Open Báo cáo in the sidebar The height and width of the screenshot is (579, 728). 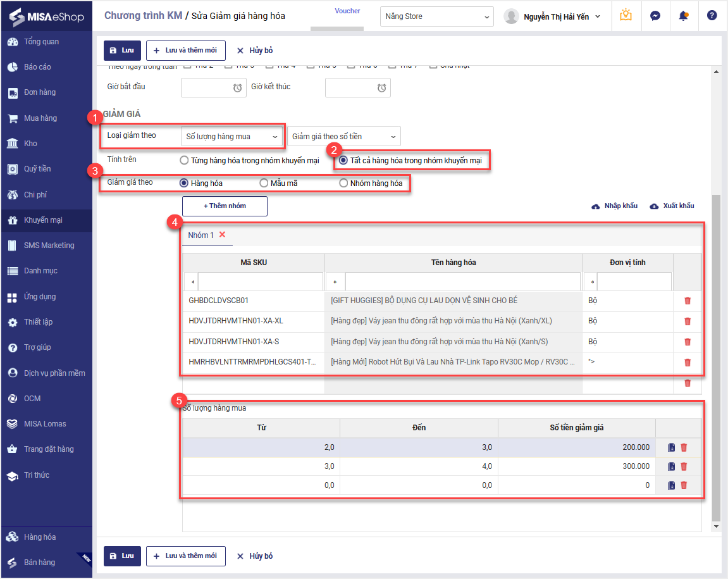[37, 67]
